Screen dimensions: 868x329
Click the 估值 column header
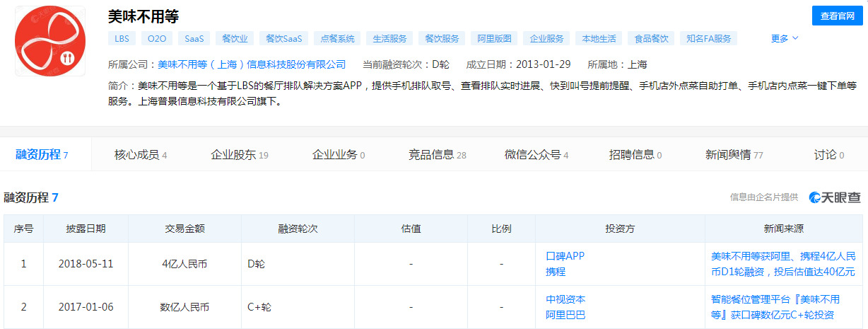(411, 229)
